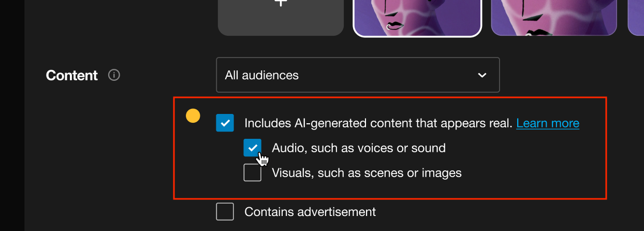This screenshot has width=644, height=231.
Task: Open the All audiences dropdown
Action: [x=358, y=75]
